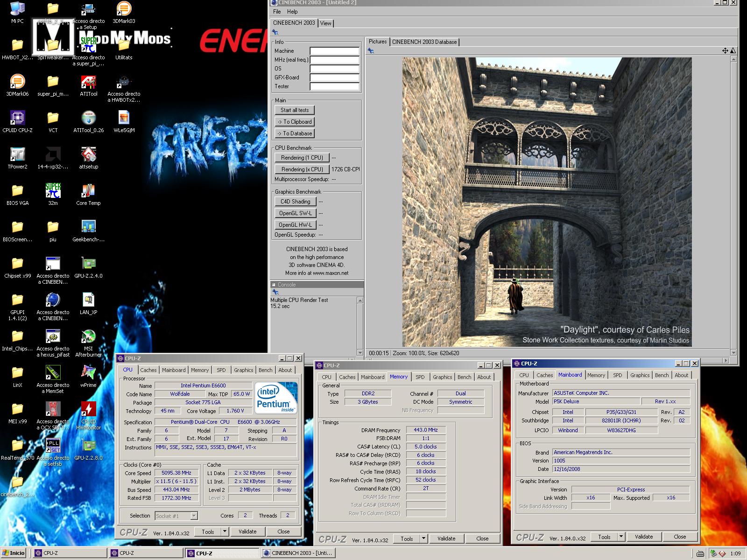Screen dimensions: 747x560
Task: Launch wPrime from the desktop
Action: [88, 377]
